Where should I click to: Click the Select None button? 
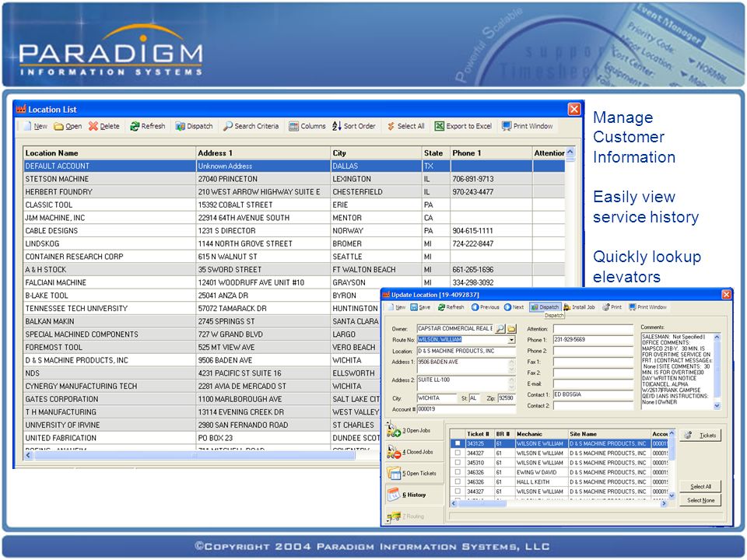pos(700,500)
